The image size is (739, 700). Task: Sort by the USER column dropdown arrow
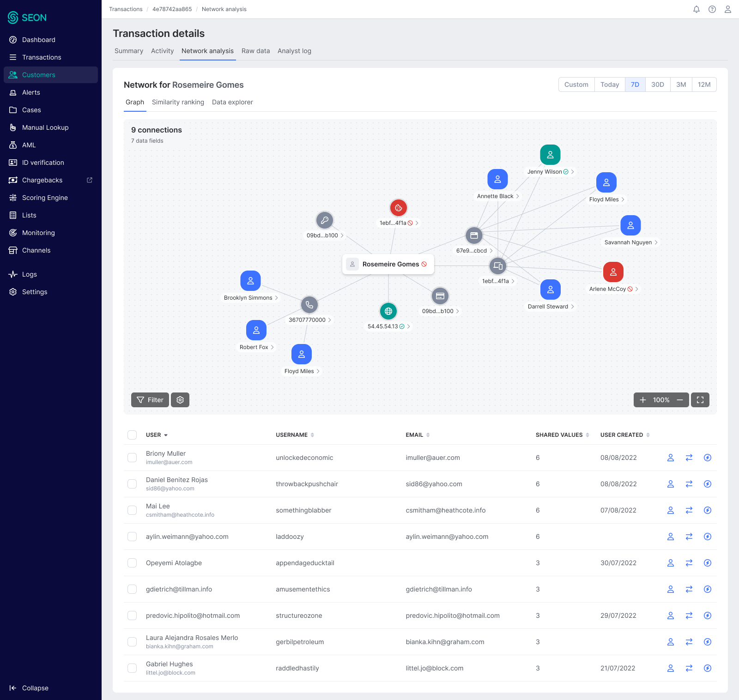click(x=166, y=435)
